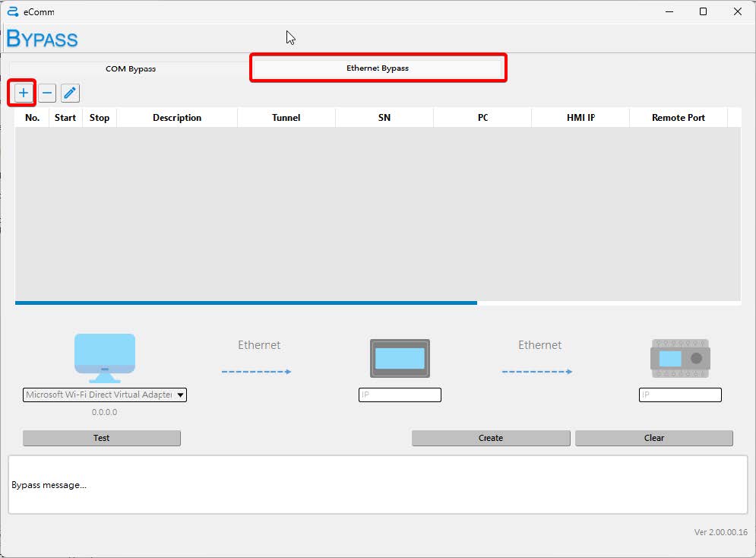Click the Tunnel column header
This screenshot has height=558, width=756.
(286, 118)
